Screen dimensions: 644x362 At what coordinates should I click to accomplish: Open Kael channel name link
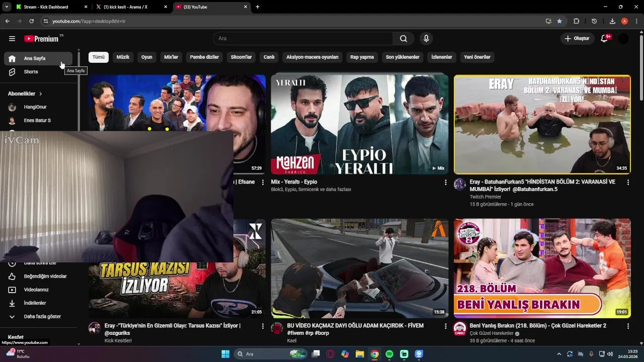(x=292, y=341)
